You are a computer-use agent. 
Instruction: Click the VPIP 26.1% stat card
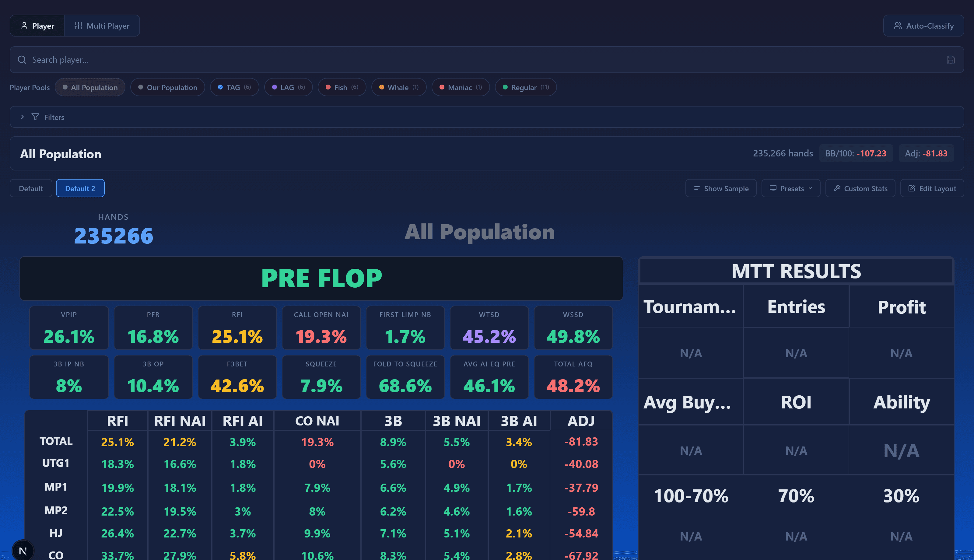[69, 328]
